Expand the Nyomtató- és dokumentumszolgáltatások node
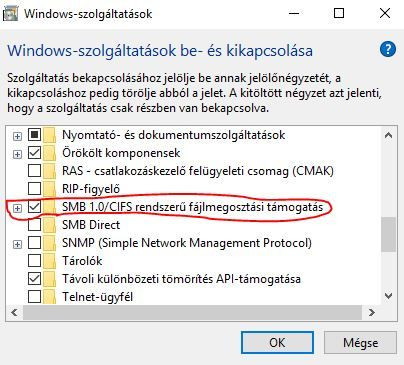Viewport: 404px width, 365px height. click(17, 136)
